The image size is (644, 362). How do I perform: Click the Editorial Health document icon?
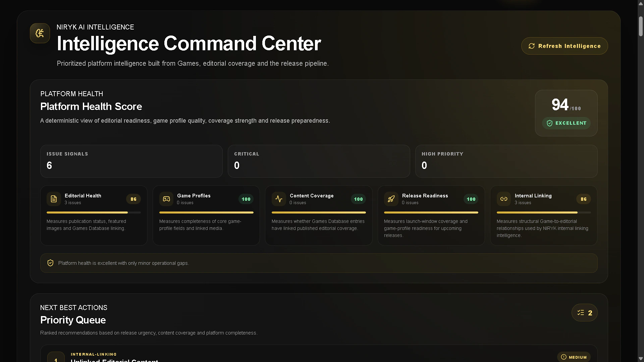click(x=54, y=199)
